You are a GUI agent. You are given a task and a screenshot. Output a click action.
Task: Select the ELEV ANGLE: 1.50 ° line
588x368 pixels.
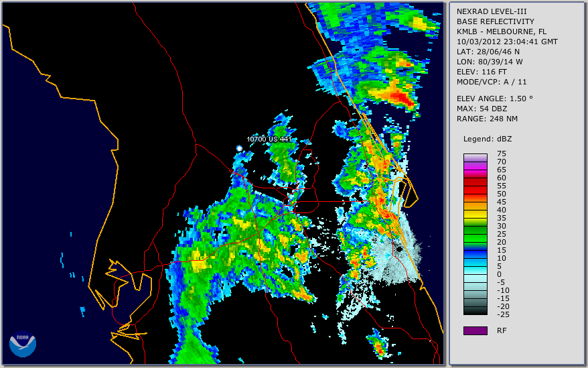tap(494, 99)
